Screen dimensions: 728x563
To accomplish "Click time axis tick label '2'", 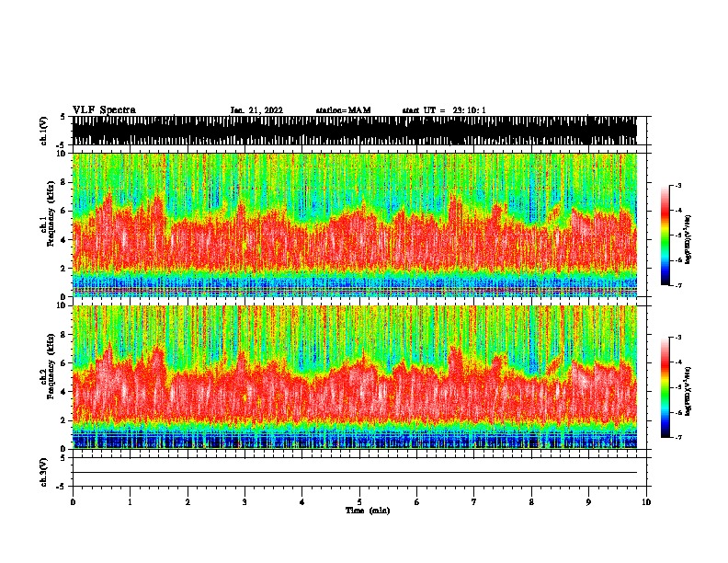I will pos(188,502).
